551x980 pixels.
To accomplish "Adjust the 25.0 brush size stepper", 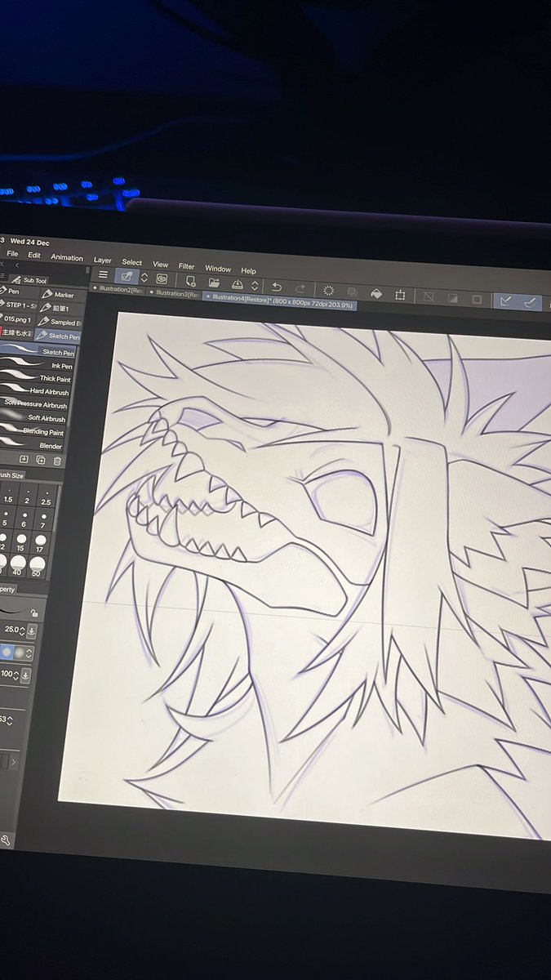I will (x=20, y=630).
